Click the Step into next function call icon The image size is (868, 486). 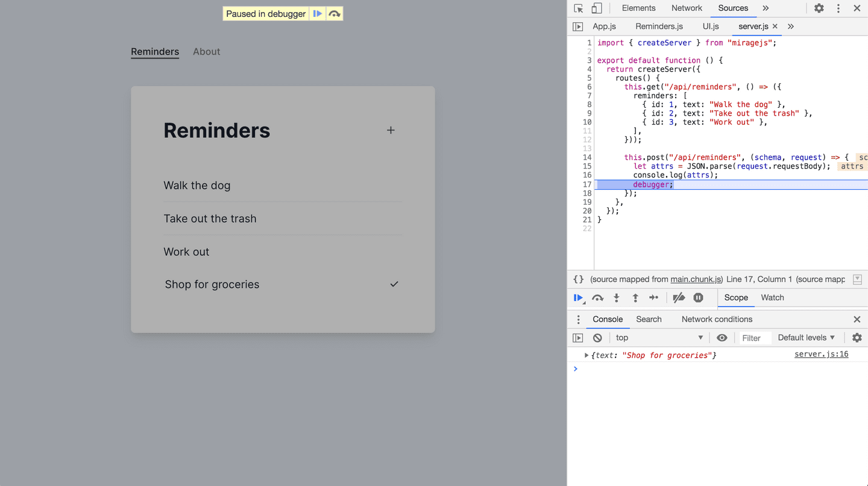(x=616, y=298)
